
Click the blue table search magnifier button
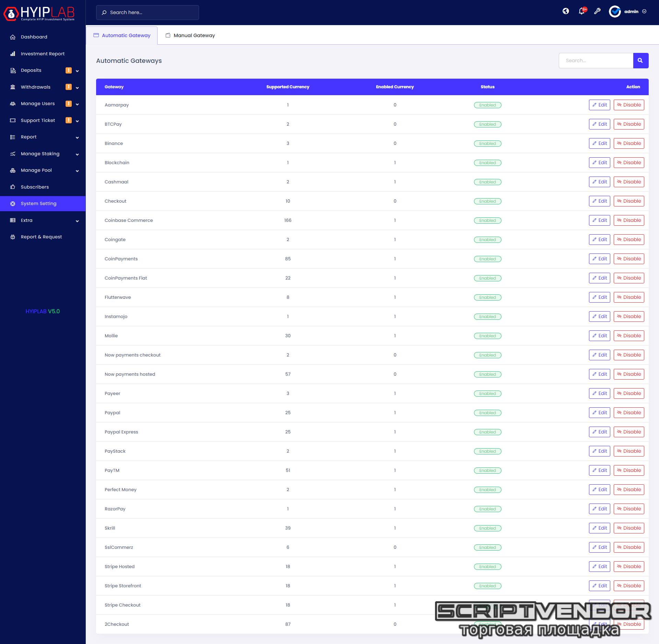(640, 60)
